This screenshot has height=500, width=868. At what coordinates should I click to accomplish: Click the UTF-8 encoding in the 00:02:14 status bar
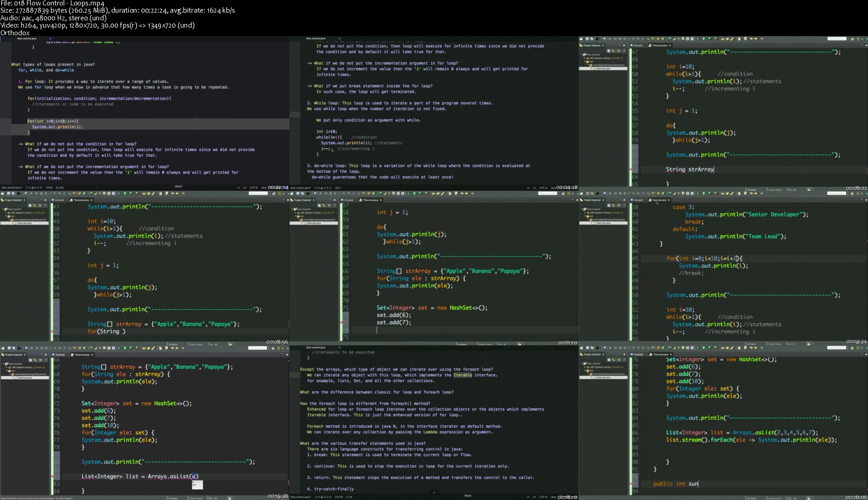pos(254,187)
